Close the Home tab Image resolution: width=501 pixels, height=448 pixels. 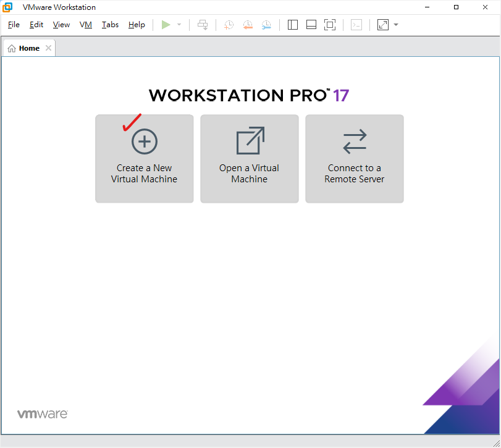point(48,48)
